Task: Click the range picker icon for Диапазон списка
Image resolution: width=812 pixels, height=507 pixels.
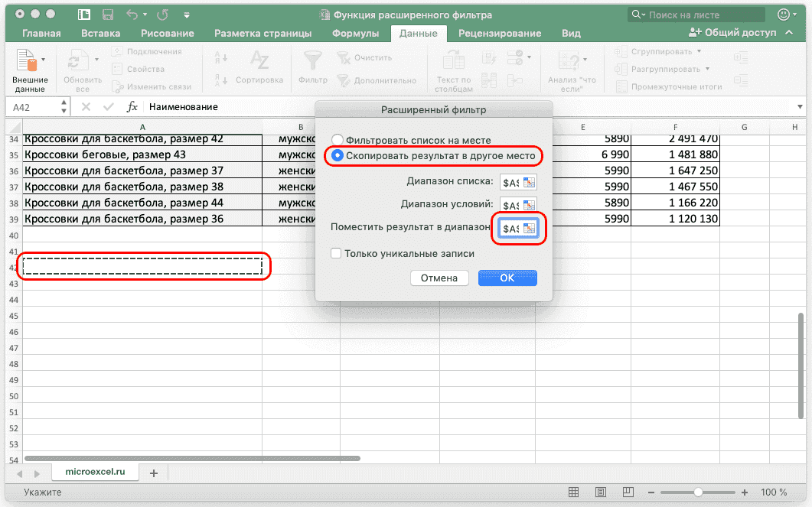Action: click(530, 183)
